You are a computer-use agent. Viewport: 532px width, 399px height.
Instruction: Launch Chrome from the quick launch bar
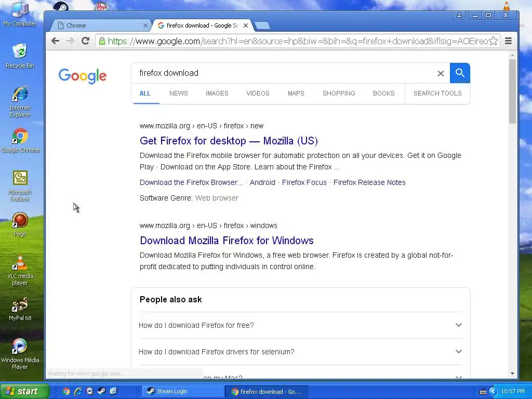[66, 391]
